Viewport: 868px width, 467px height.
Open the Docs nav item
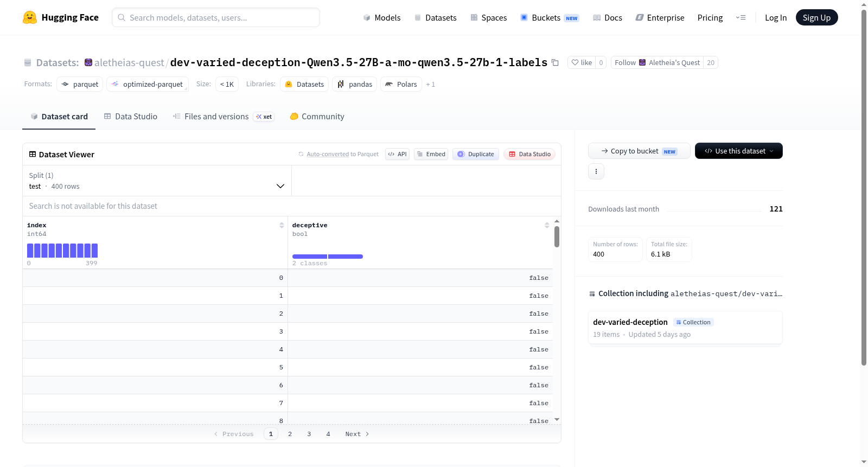coord(608,17)
